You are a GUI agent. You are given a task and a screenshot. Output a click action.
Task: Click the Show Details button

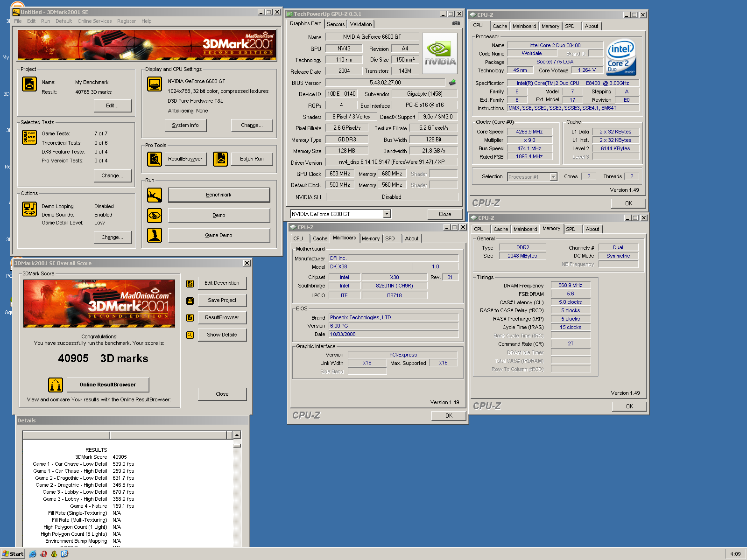[x=222, y=335]
